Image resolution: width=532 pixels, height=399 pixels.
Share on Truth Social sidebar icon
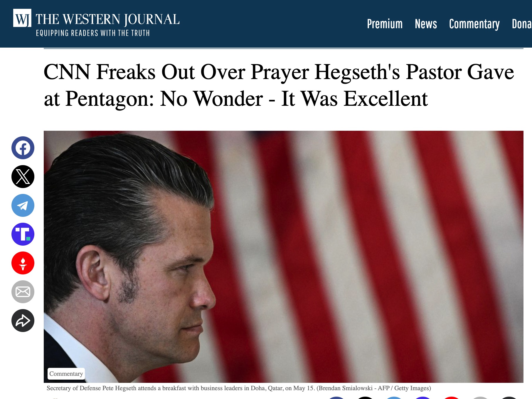[23, 234]
